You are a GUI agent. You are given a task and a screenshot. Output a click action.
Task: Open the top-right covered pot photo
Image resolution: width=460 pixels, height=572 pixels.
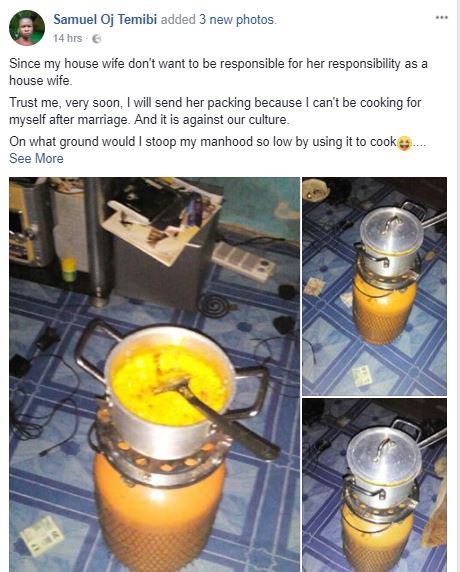click(x=375, y=286)
